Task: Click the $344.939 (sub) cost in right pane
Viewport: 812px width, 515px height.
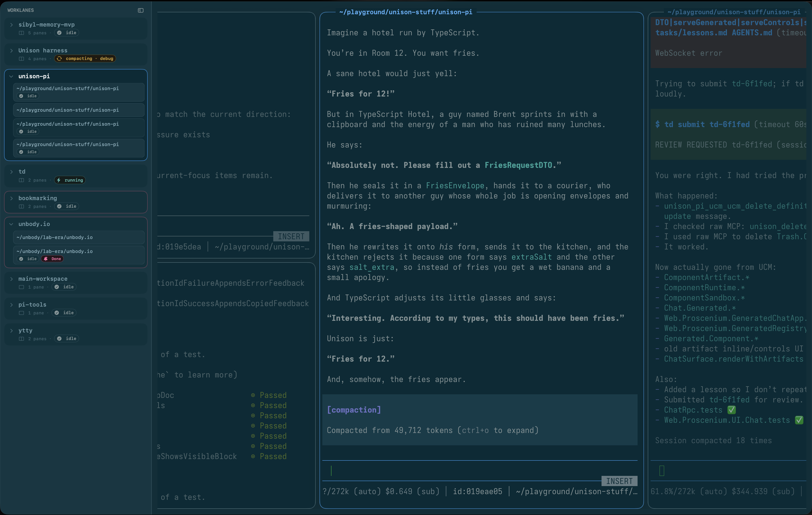Action: (763, 492)
